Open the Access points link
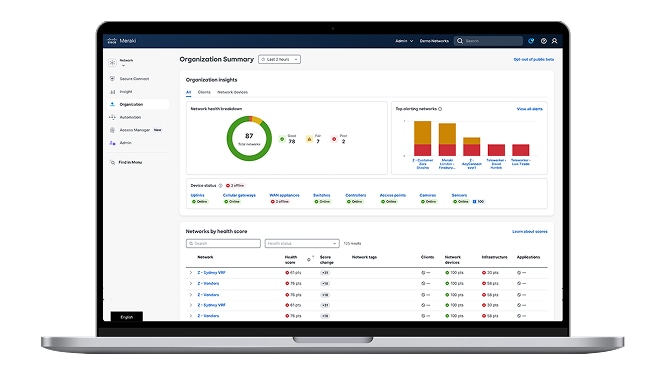This screenshot has height=375, width=666. point(392,195)
